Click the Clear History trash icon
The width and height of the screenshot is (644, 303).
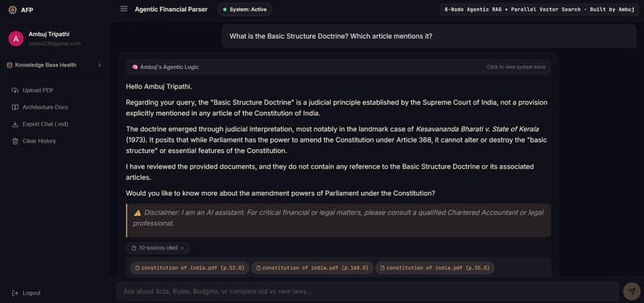(15, 141)
